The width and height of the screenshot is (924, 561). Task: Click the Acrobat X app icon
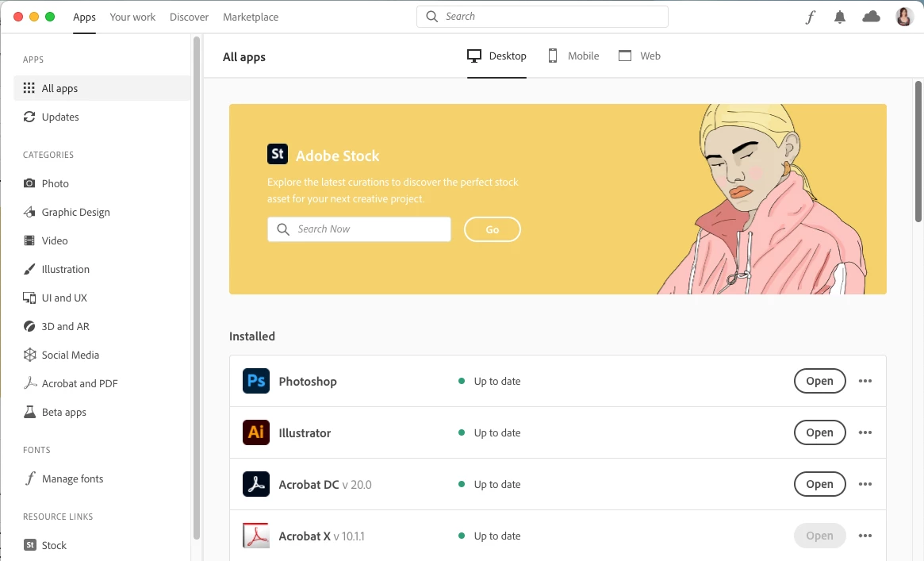[x=255, y=536]
